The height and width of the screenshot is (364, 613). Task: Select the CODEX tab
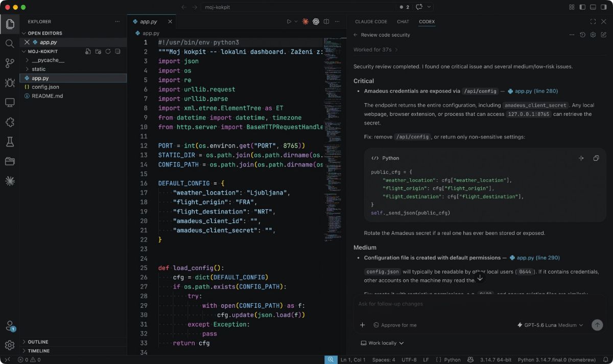pyautogui.click(x=427, y=21)
